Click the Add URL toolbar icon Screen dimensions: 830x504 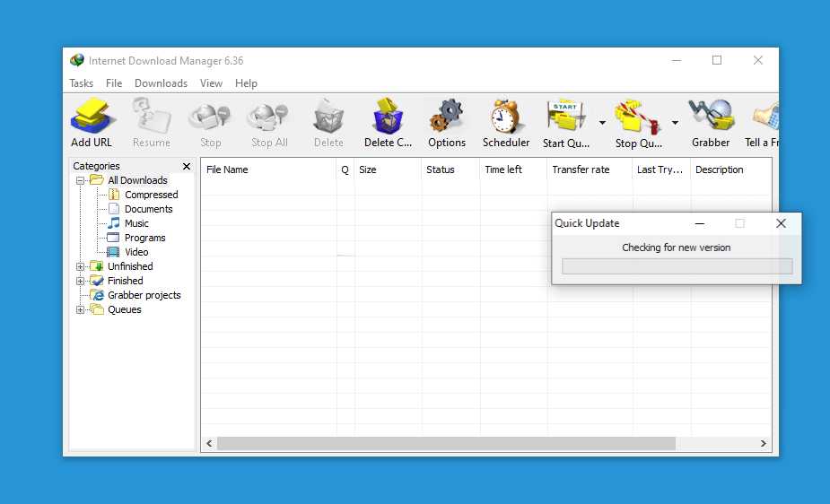click(x=92, y=116)
